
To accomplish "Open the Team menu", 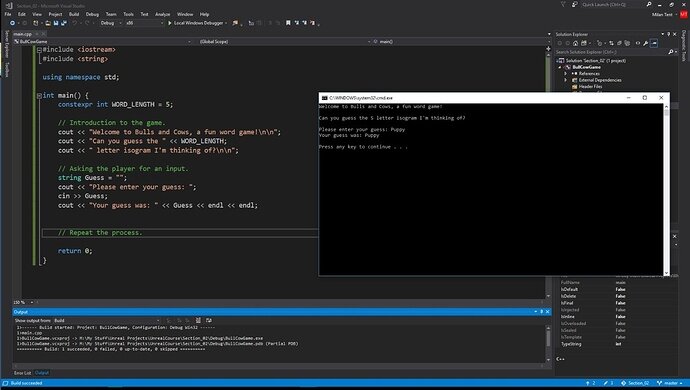I will [111, 14].
